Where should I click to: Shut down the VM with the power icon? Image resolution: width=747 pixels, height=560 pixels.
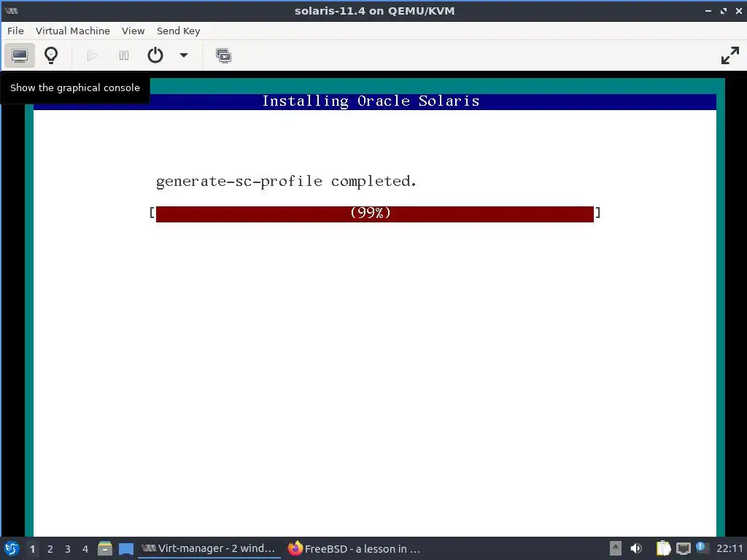pyautogui.click(x=155, y=55)
